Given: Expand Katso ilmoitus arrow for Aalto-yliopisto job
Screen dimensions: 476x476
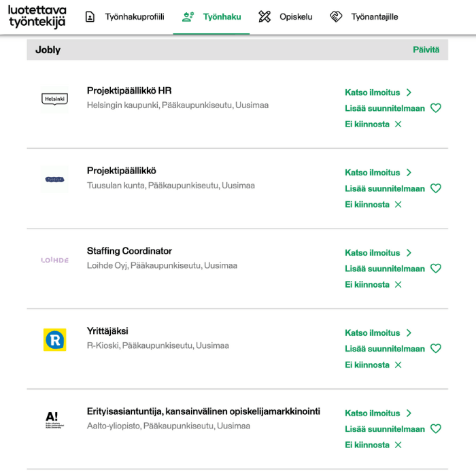Looking at the screenshot, I should (x=409, y=413).
